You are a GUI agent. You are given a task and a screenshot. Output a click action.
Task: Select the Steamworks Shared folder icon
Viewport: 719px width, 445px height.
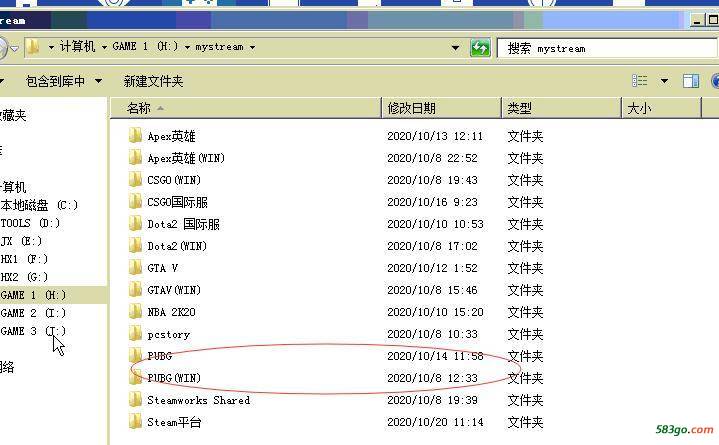(x=135, y=400)
